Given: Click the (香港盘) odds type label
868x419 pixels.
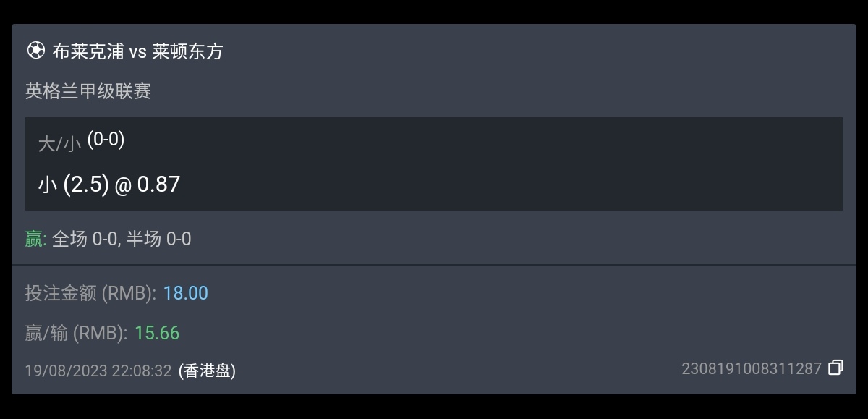Looking at the screenshot, I should click(x=207, y=371).
